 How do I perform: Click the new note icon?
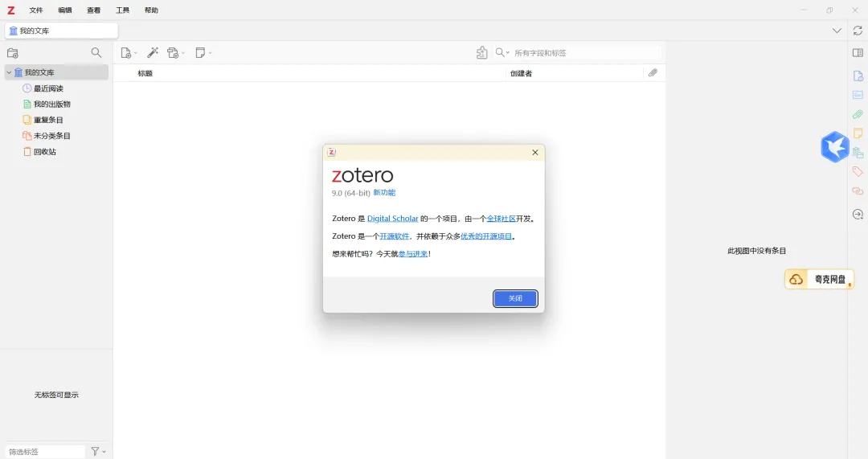point(200,52)
